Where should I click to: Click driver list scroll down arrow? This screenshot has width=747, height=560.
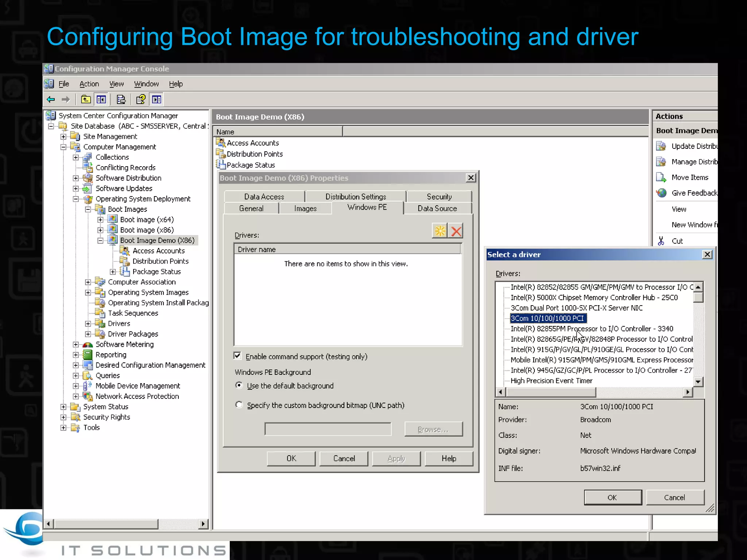(698, 382)
